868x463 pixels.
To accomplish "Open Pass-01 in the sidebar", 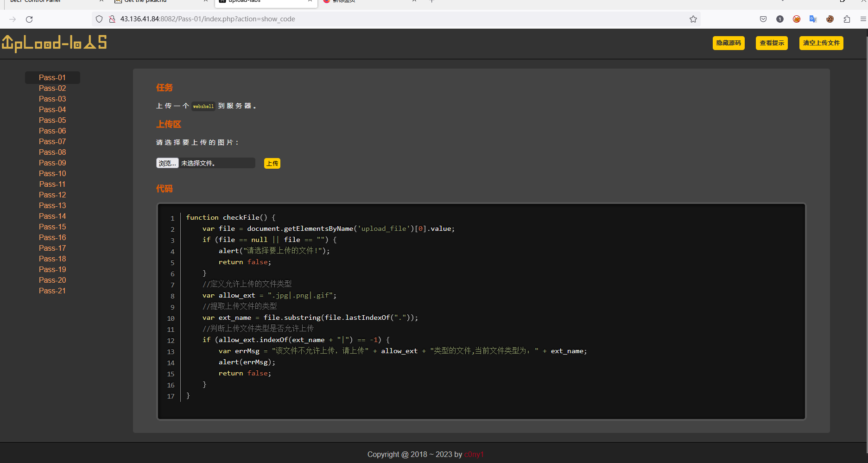I will (52, 77).
